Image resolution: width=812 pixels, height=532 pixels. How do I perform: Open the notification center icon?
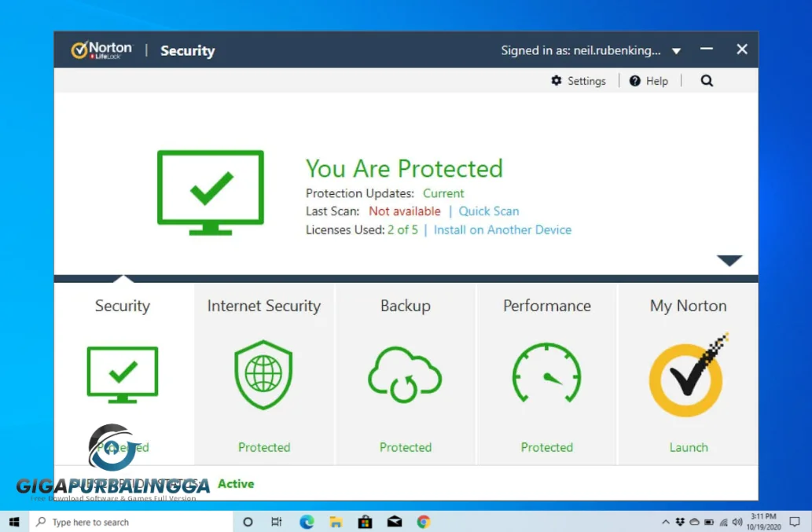tap(795, 522)
